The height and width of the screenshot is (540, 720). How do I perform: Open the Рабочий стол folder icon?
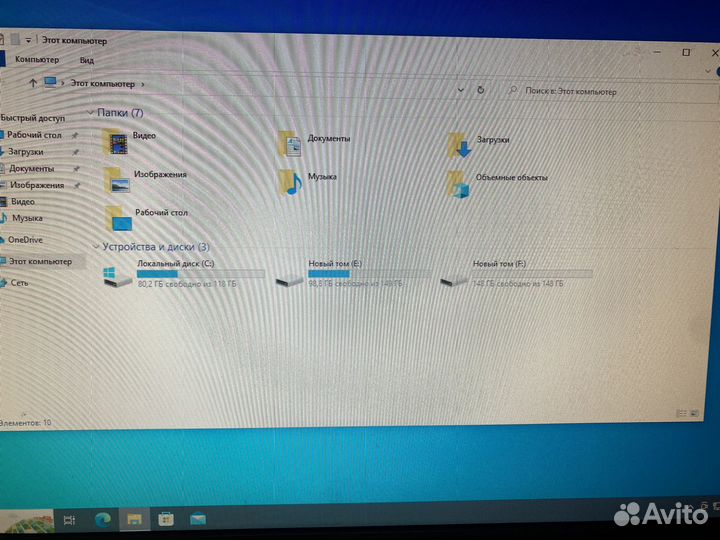pyautogui.click(x=118, y=219)
